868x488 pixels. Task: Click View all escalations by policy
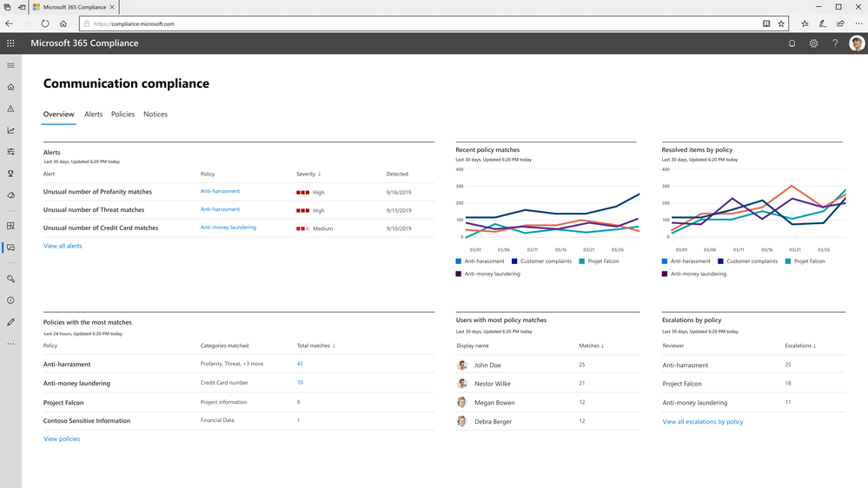pyautogui.click(x=703, y=422)
